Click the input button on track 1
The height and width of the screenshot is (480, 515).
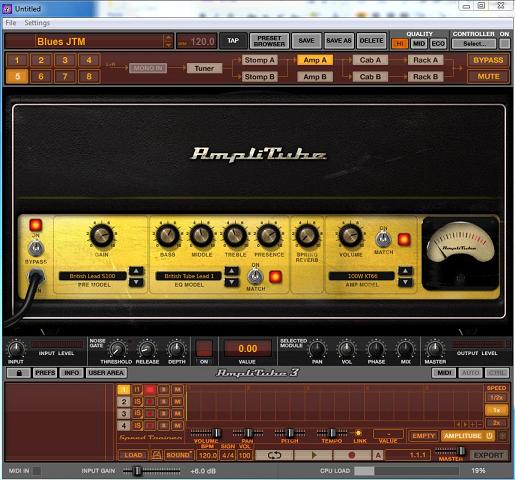pos(137,389)
